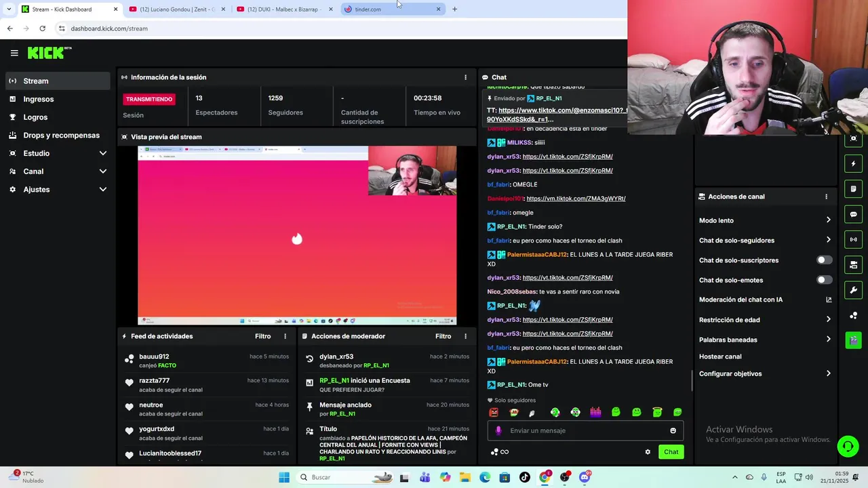Expand Configurar objetivos options

(828, 373)
